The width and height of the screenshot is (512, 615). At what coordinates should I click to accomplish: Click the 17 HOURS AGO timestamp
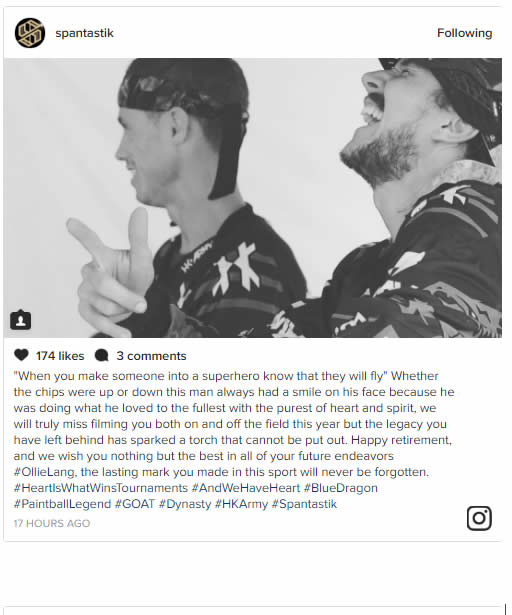52,523
